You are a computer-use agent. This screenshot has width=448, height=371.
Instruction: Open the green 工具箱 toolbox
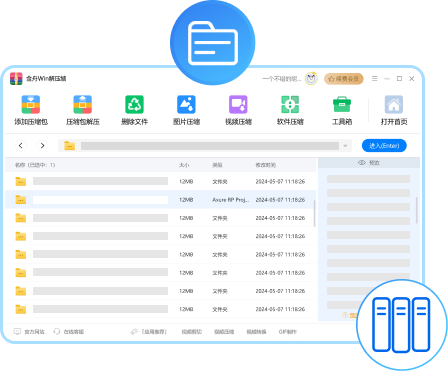pos(342,105)
